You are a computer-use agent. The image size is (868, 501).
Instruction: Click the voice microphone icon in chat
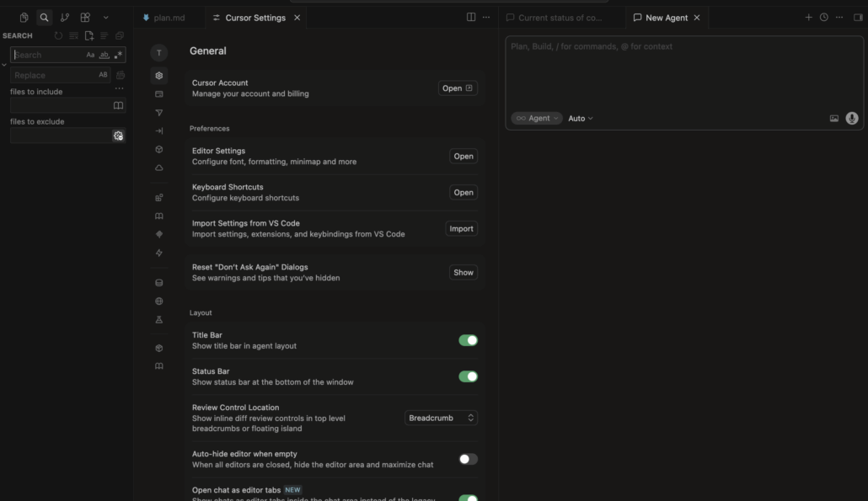pyautogui.click(x=852, y=119)
